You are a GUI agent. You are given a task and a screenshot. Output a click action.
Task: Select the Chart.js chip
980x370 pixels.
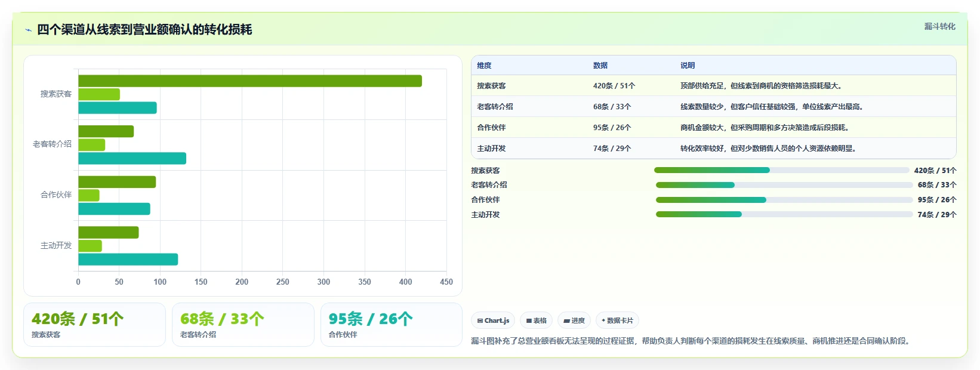coord(493,320)
